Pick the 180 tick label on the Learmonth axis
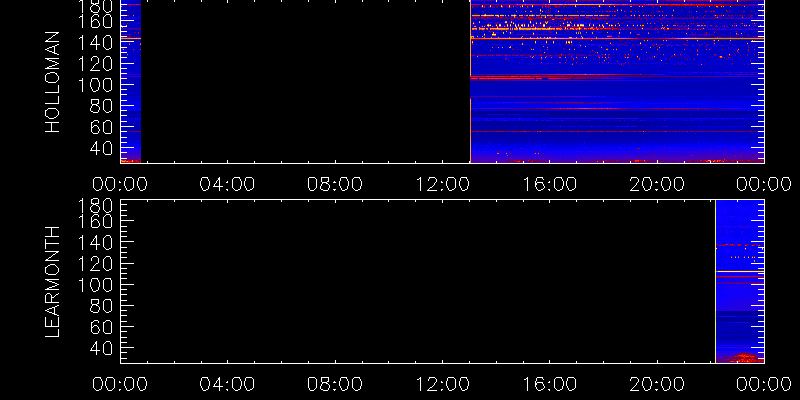Screen dimensions: 800x400 pyautogui.click(x=94, y=207)
